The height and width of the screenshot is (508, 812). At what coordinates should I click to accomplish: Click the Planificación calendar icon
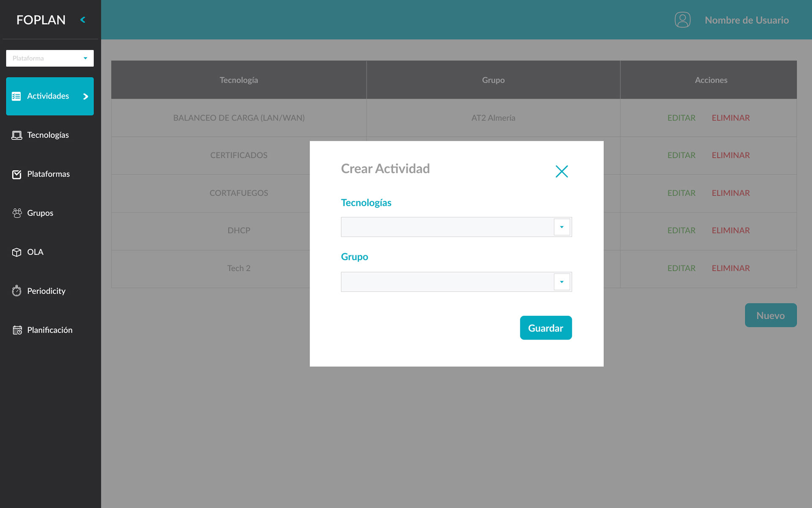click(x=17, y=330)
